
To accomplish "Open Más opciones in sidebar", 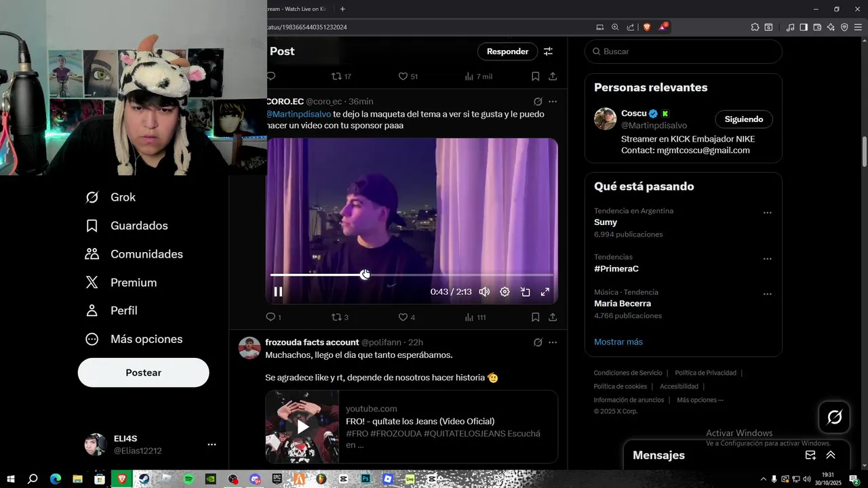I will click(x=134, y=339).
